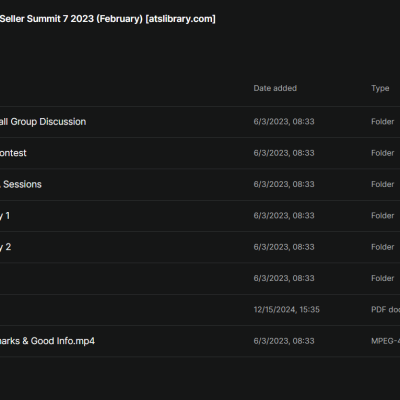Open the Group Discussion folder
The width and height of the screenshot is (400, 400).
click(43, 122)
